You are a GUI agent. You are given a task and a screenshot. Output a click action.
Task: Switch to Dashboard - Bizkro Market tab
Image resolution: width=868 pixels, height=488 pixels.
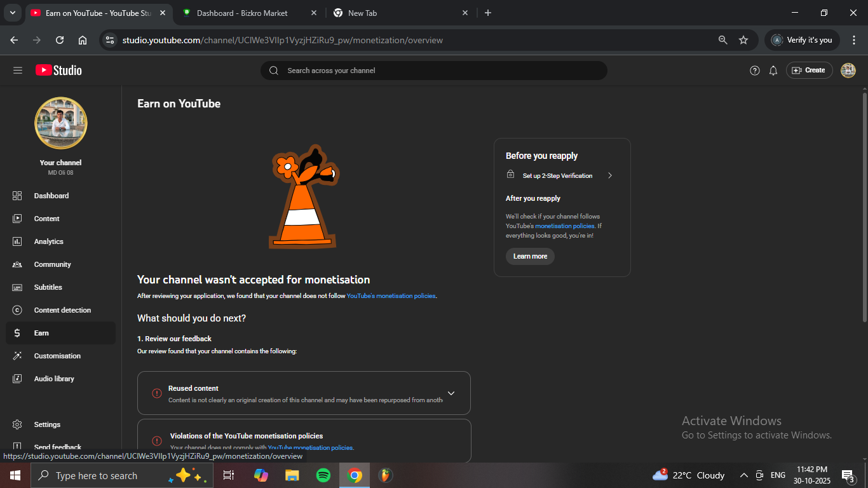click(241, 13)
